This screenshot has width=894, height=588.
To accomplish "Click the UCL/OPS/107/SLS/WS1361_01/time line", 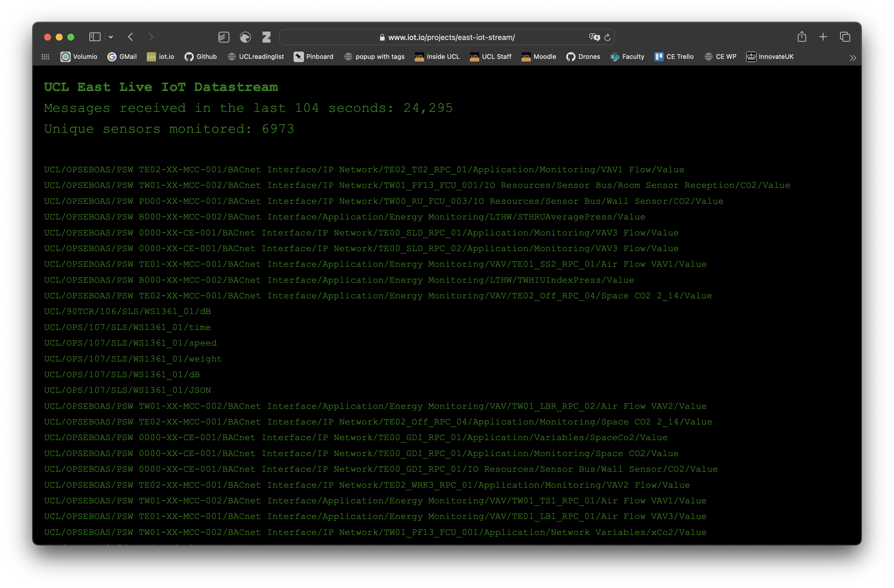I will click(127, 327).
